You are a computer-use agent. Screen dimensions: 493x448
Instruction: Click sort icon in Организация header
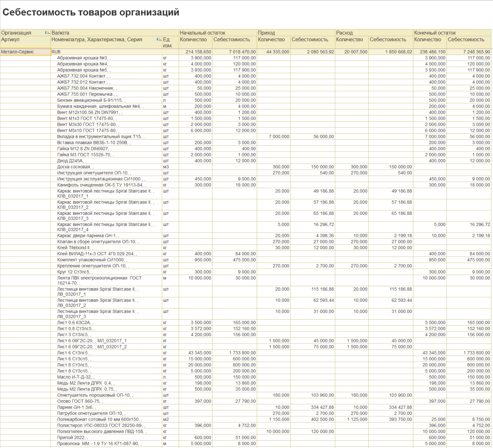pyautogui.click(x=47, y=33)
